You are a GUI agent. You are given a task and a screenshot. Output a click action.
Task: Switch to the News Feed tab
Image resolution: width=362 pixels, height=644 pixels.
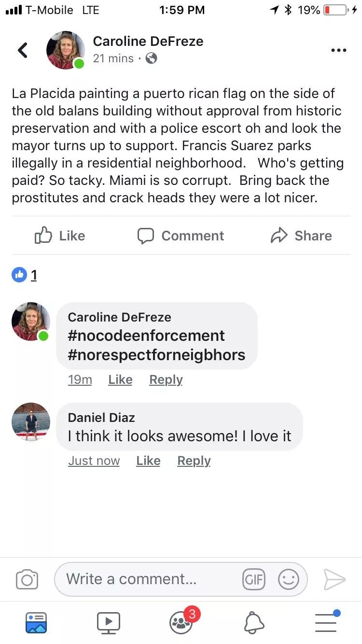tap(36, 623)
